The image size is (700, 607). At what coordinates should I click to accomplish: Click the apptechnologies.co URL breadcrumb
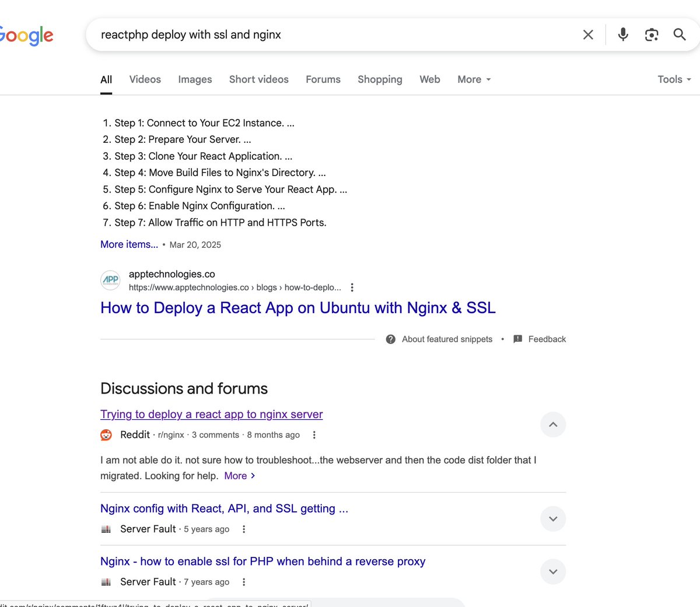(x=235, y=287)
